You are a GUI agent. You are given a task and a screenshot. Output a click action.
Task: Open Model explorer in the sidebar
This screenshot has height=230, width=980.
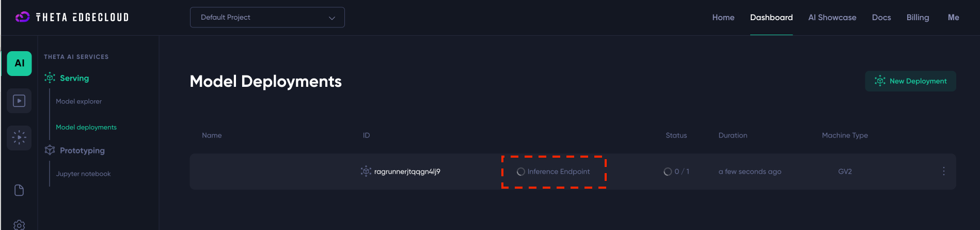pyautogui.click(x=78, y=101)
